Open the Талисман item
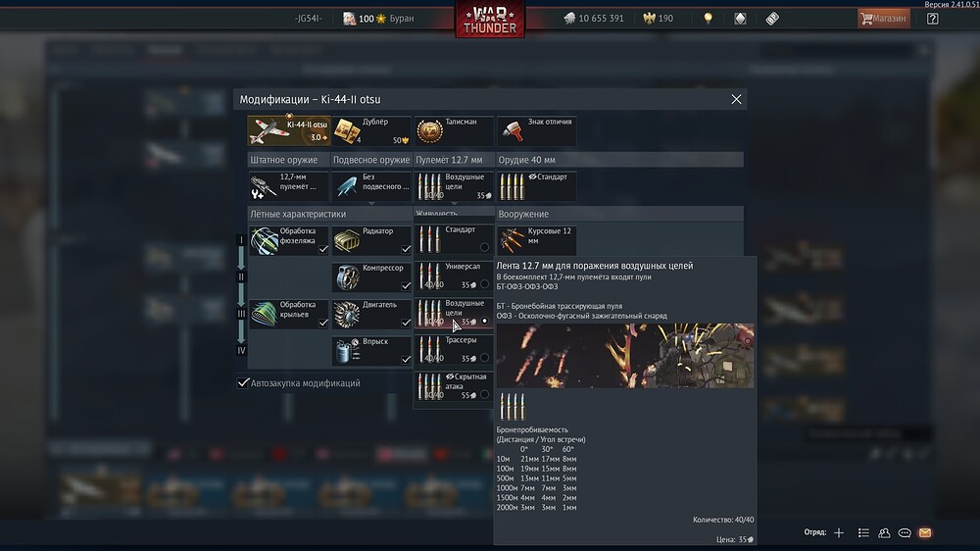The image size is (980, 551). click(x=454, y=130)
